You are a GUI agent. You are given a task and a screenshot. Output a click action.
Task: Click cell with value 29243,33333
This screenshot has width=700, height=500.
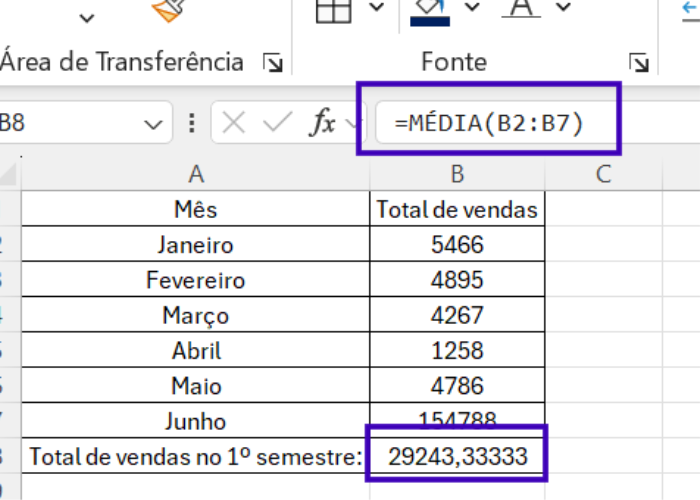pos(457,457)
